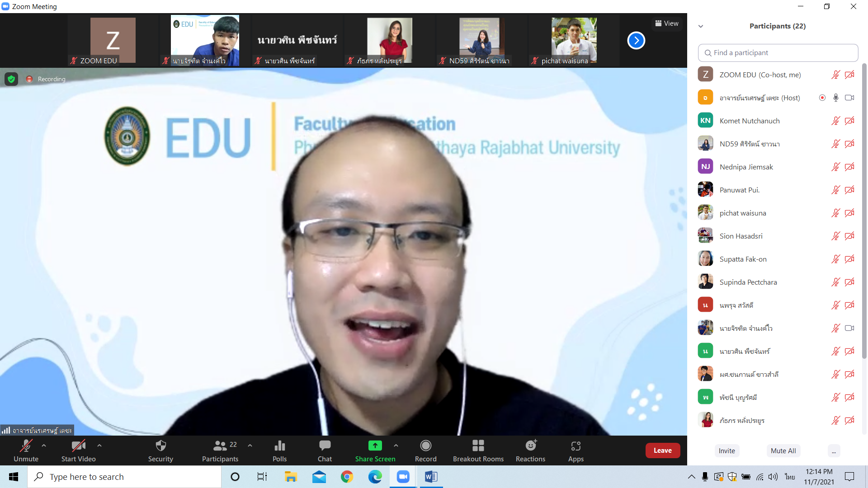Switch input language indicator ไทย
868x488 pixels.
(790, 477)
